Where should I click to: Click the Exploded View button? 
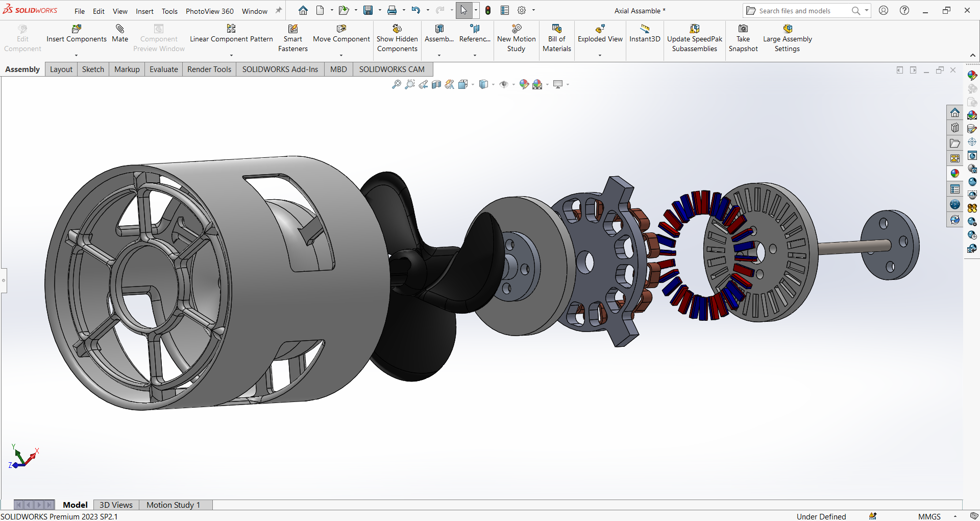pyautogui.click(x=600, y=33)
